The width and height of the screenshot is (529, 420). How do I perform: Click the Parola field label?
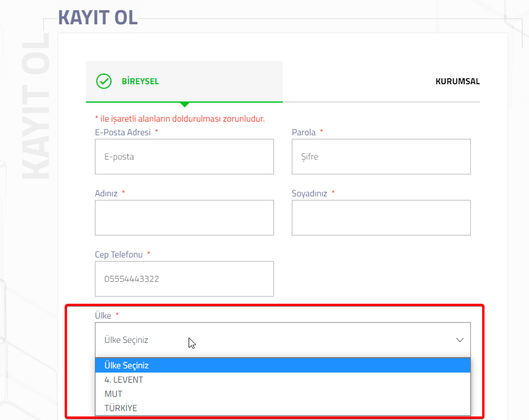pyautogui.click(x=304, y=132)
